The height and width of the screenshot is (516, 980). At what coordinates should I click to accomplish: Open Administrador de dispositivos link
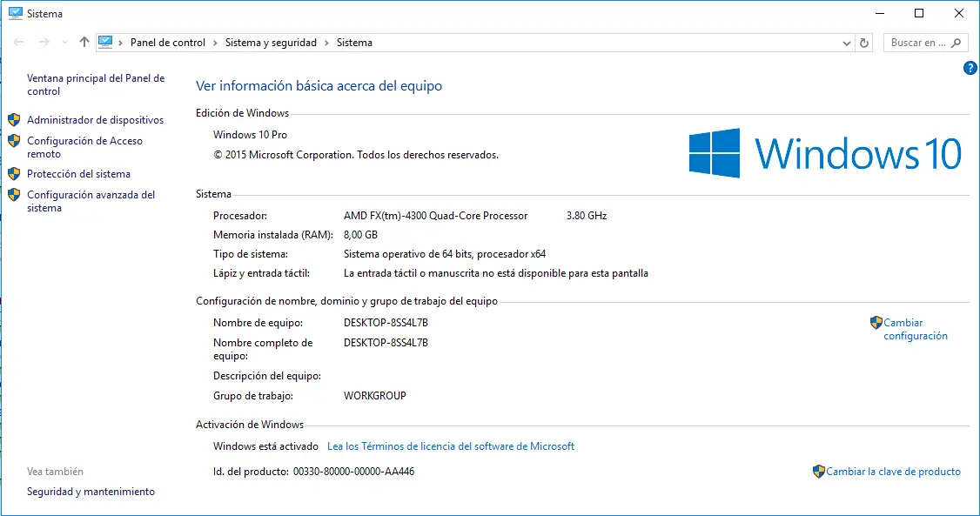95,120
